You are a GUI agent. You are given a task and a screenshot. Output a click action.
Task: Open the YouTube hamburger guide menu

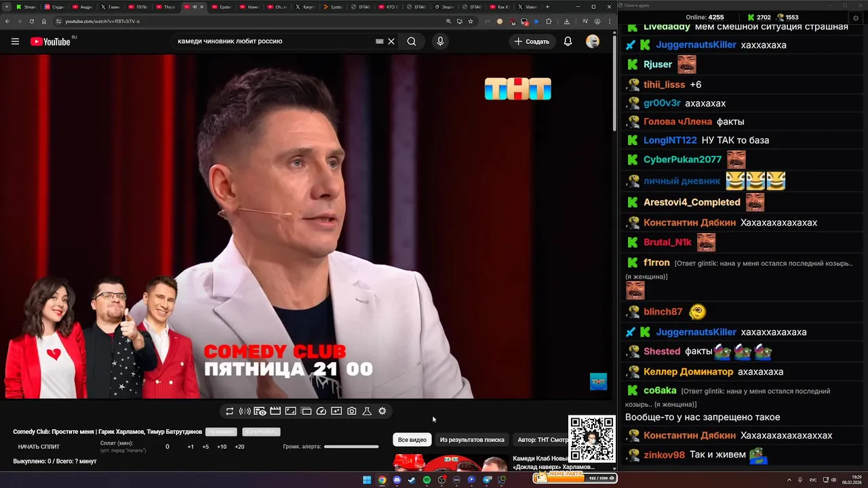click(15, 41)
